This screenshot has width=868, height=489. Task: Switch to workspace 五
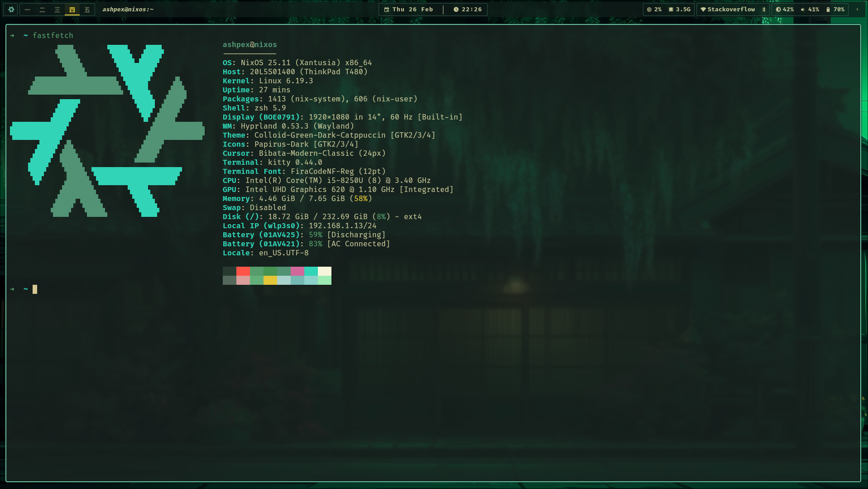pos(87,10)
